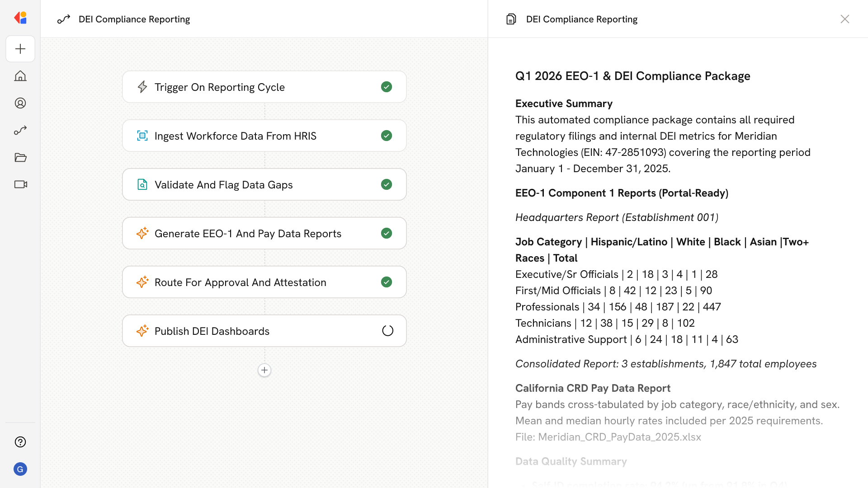Click the green checkmark on Trigger On Reporting Cycle

coord(387,87)
